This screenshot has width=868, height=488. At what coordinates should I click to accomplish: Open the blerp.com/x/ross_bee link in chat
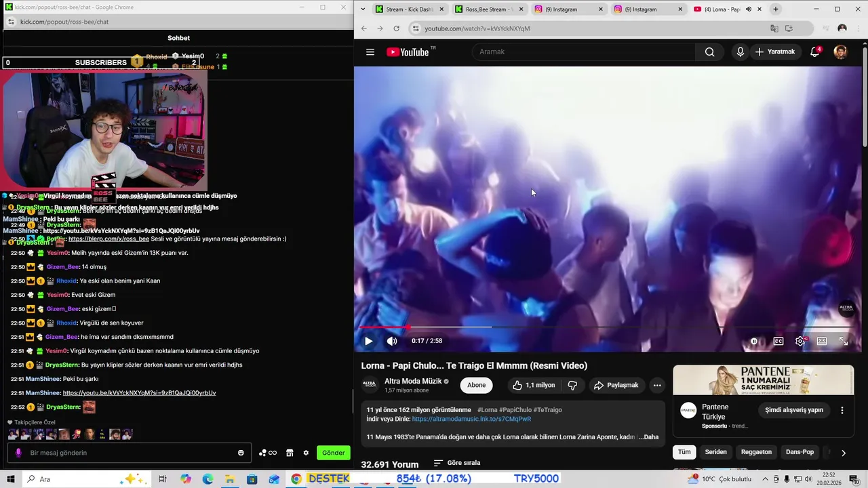[x=108, y=239]
